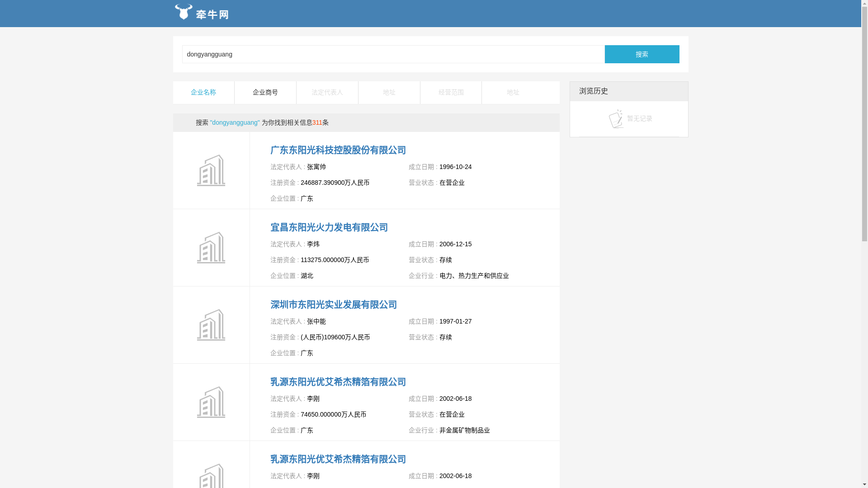Open the 经营范围 tab
Viewport: 868px width, 488px height.
(451, 92)
